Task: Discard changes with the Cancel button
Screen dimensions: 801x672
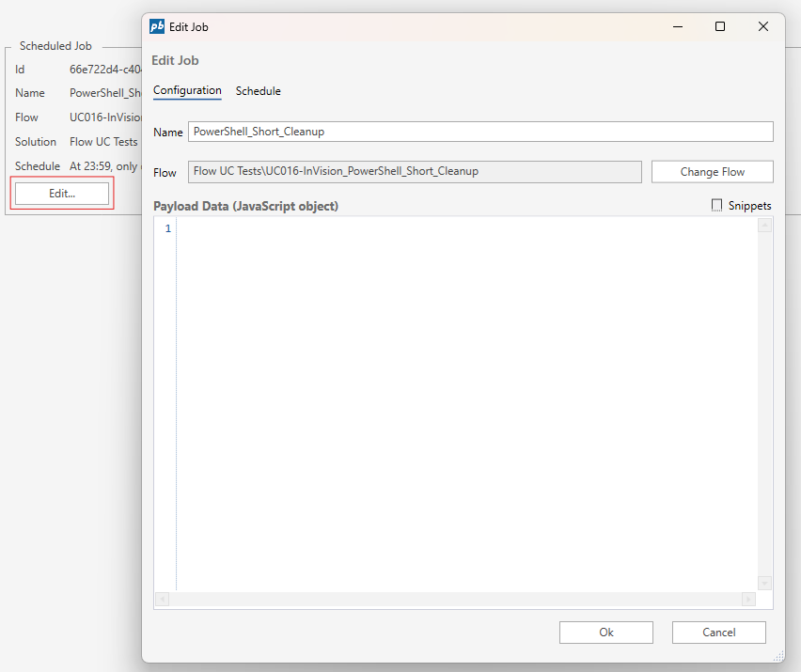Action: coord(718,633)
